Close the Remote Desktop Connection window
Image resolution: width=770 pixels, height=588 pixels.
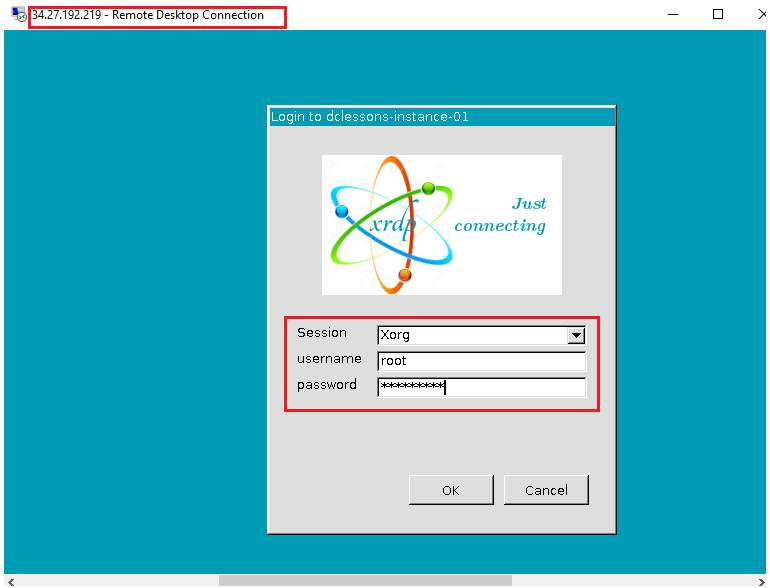[x=762, y=14]
